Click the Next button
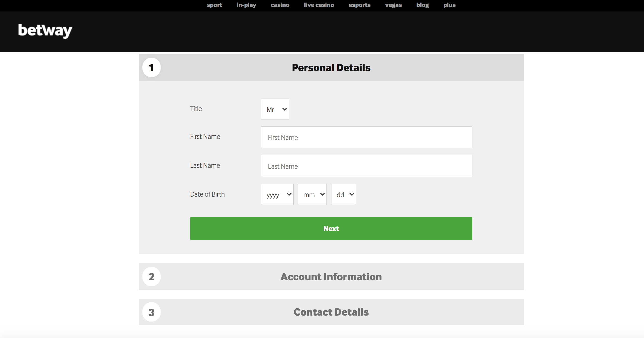This screenshot has height=338, width=644. pyautogui.click(x=331, y=228)
